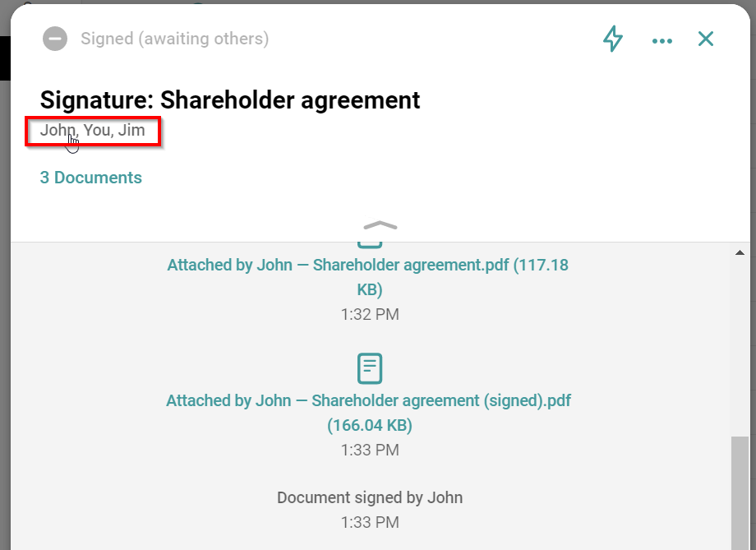Select the Document signed by John entry
This screenshot has height=550, width=756.
370,497
